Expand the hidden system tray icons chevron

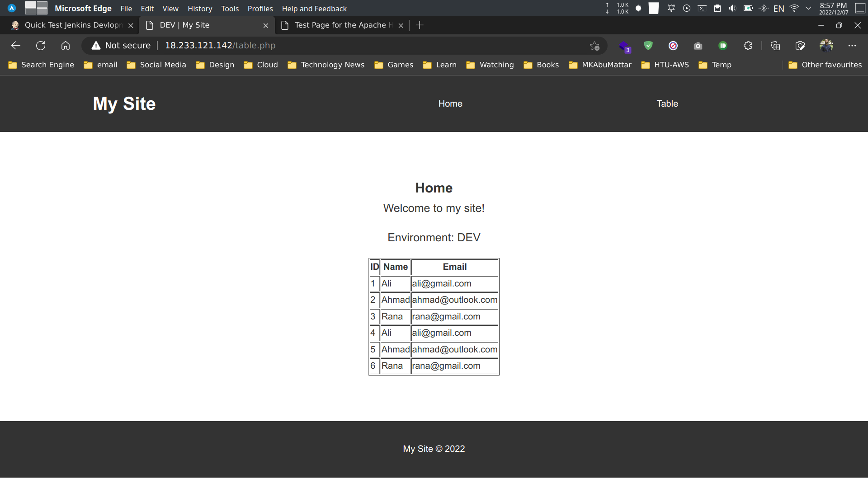tap(807, 8)
